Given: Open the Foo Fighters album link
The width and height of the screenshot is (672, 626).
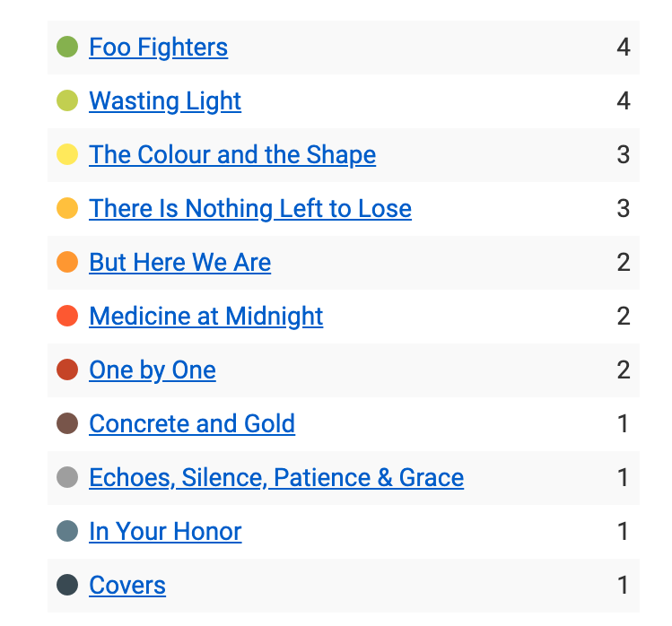Looking at the screenshot, I should (x=158, y=48).
